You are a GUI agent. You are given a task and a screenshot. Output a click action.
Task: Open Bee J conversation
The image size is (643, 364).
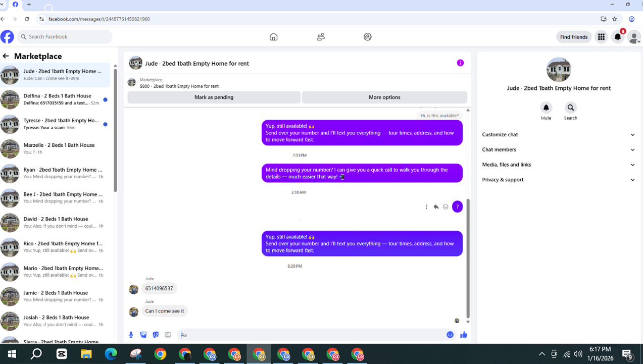(55, 198)
